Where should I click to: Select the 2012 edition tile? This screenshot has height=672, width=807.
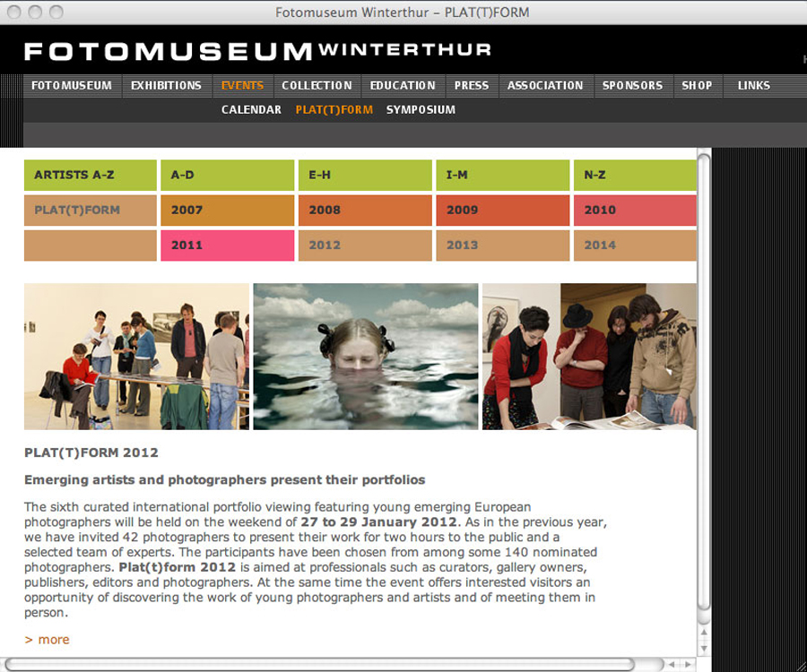365,246
